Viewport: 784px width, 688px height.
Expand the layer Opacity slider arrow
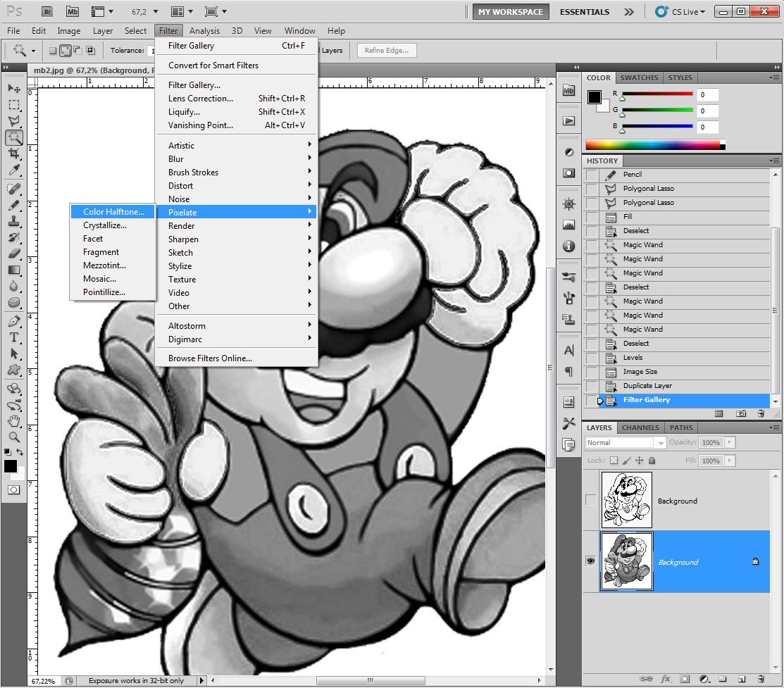(730, 442)
